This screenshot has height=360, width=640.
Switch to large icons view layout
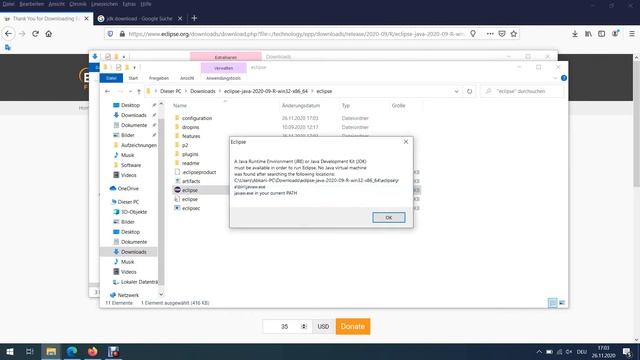pos(562,303)
